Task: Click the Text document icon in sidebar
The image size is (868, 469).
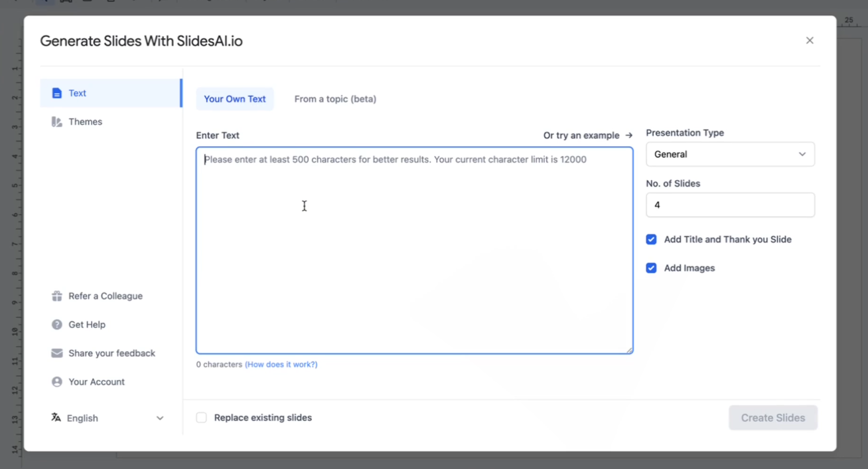Action: 57,93
